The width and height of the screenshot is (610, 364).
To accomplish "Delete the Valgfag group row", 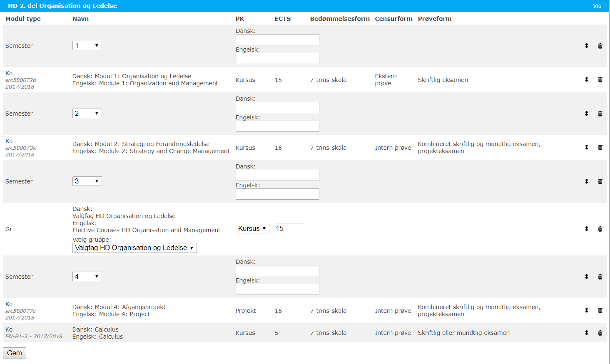I will click(600, 229).
